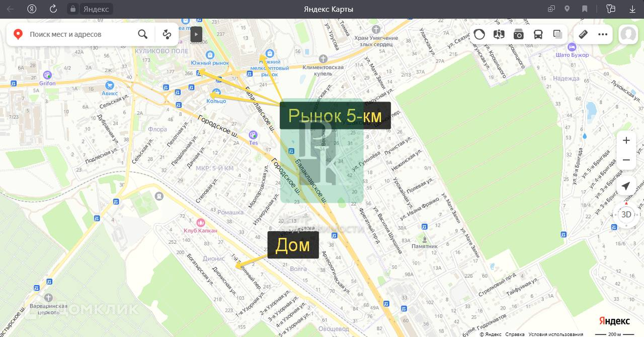
Task: Click the Яндекс site label in the address bar
Action: pyautogui.click(x=97, y=9)
